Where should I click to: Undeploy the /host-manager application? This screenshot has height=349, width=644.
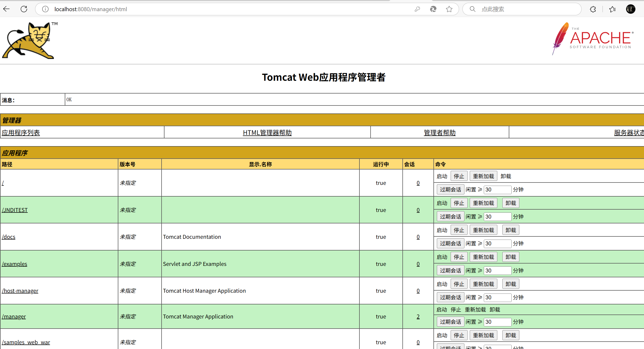click(511, 284)
